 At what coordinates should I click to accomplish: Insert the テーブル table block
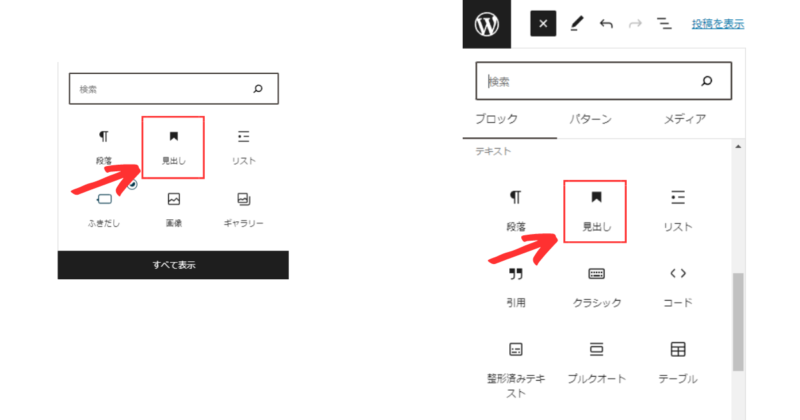678,363
